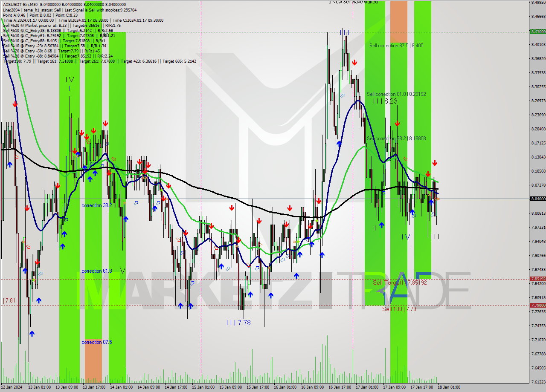Click the red 7.85192 price axis tag

(x=537, y=279)
